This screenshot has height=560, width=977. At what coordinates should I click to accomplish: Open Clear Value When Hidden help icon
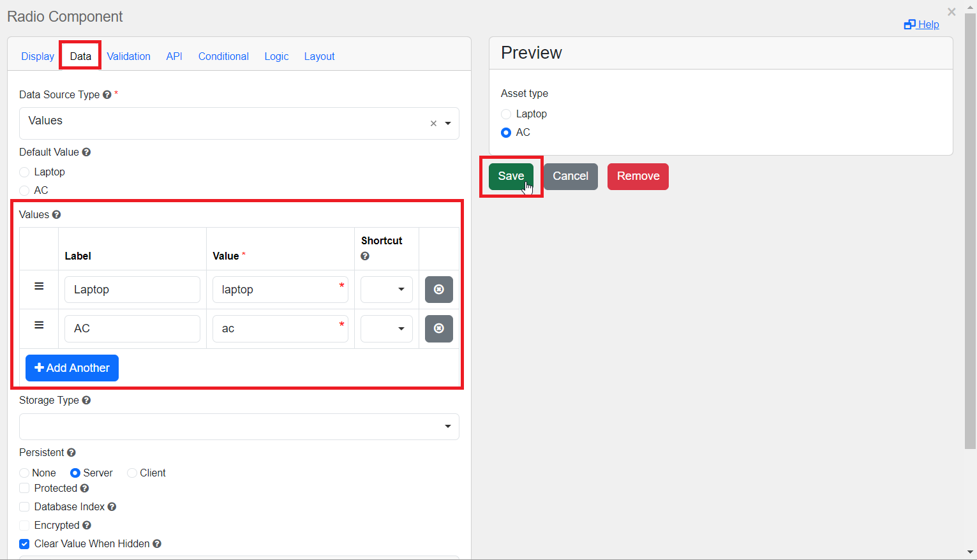coord(157,543)
